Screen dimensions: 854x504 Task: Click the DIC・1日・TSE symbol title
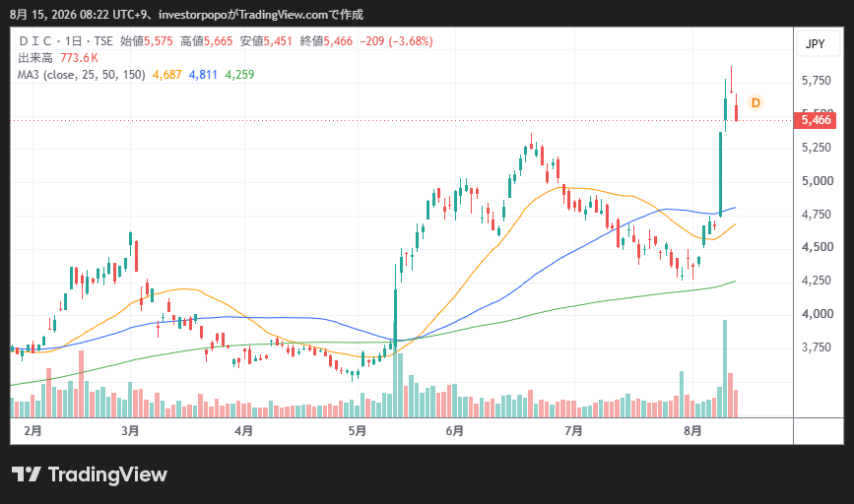[x=65, y=41]
